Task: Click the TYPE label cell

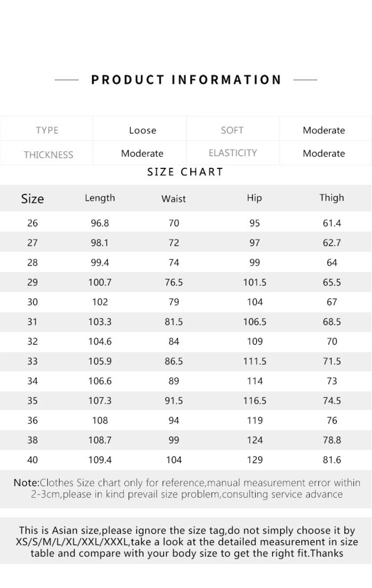Action: 47,130
